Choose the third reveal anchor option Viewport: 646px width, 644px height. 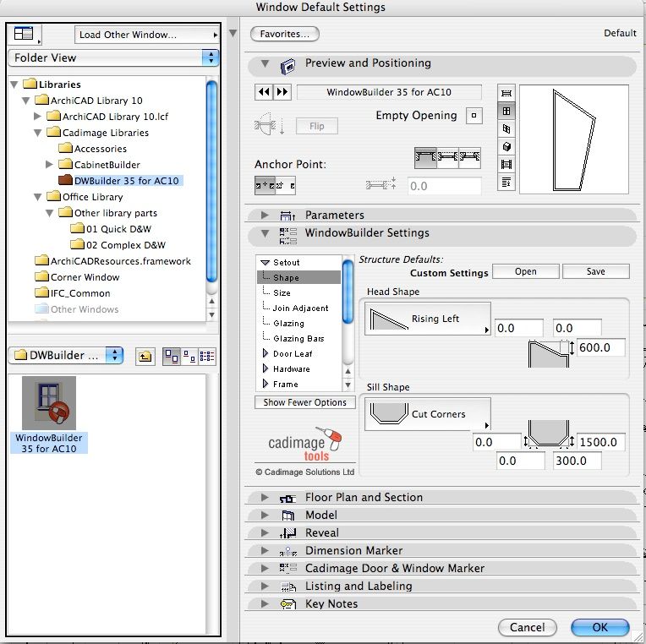pos(469,158)
